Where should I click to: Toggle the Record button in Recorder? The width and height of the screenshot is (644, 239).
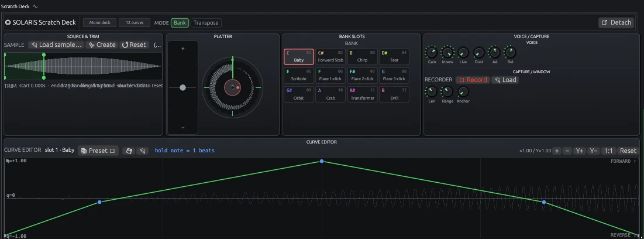[473, 80]
